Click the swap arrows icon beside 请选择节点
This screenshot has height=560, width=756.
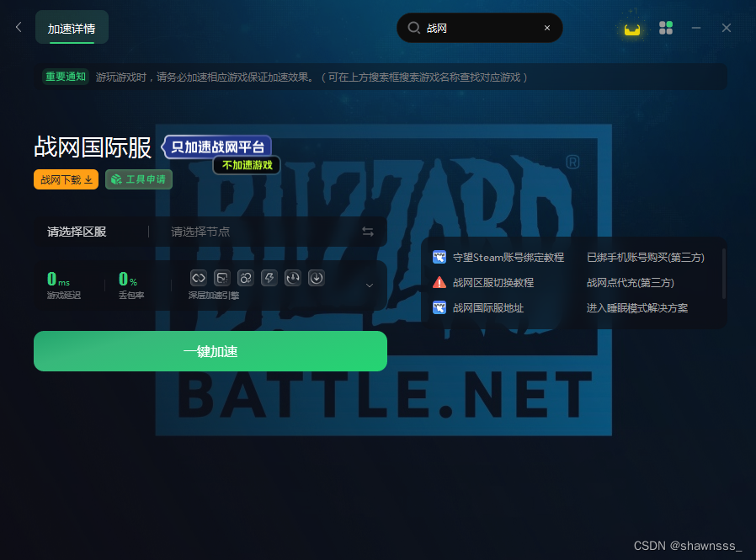368,232
